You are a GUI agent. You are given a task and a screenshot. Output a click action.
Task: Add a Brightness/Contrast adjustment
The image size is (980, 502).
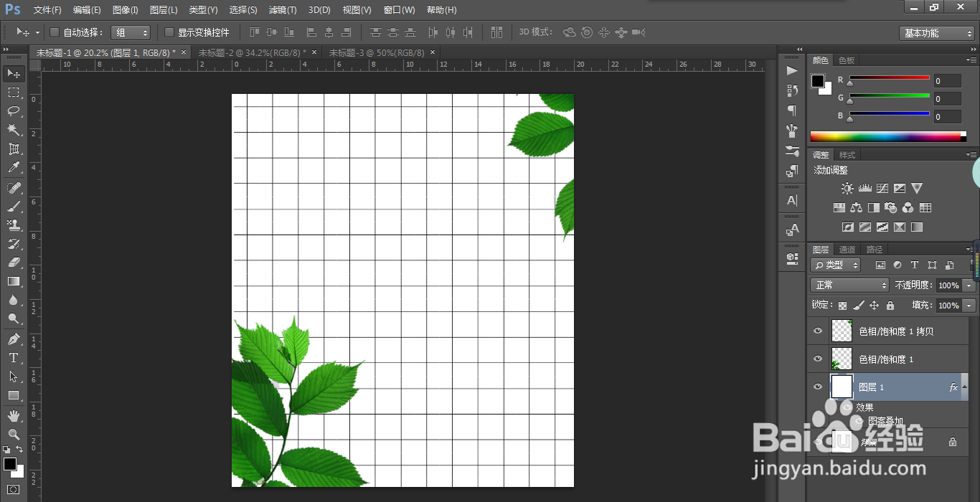pos(847,189)
